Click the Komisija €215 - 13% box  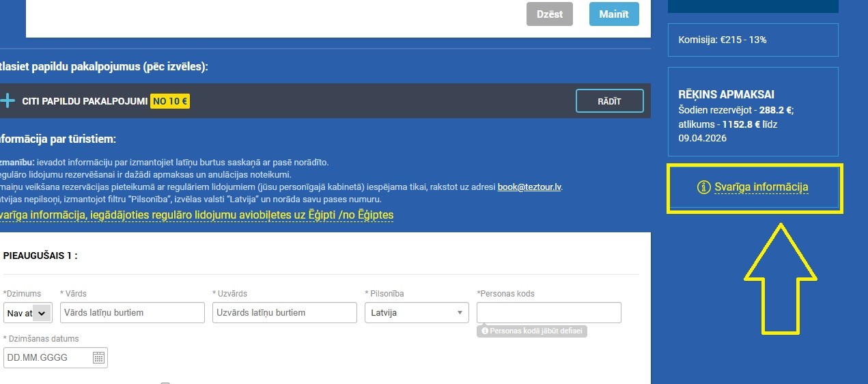(x=753, y=40)
